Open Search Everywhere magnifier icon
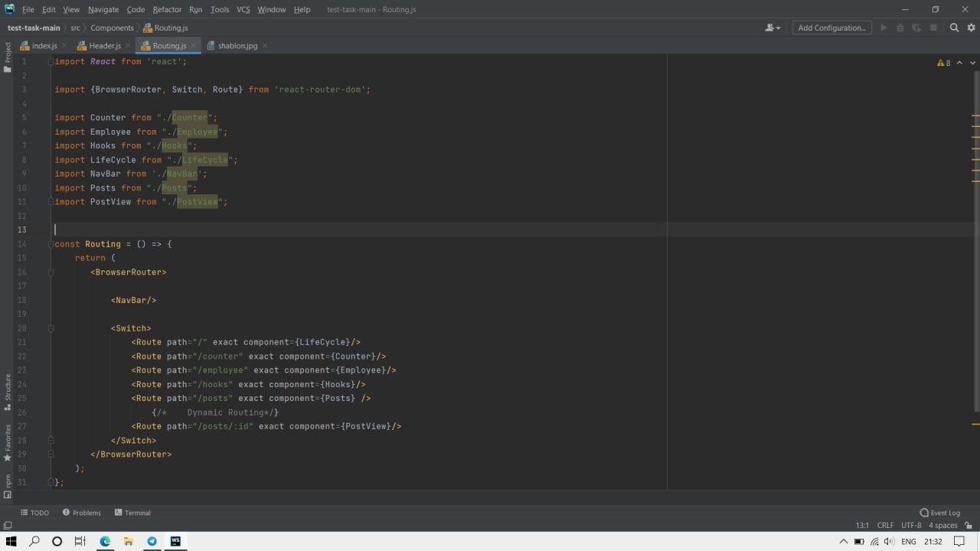 954,28
